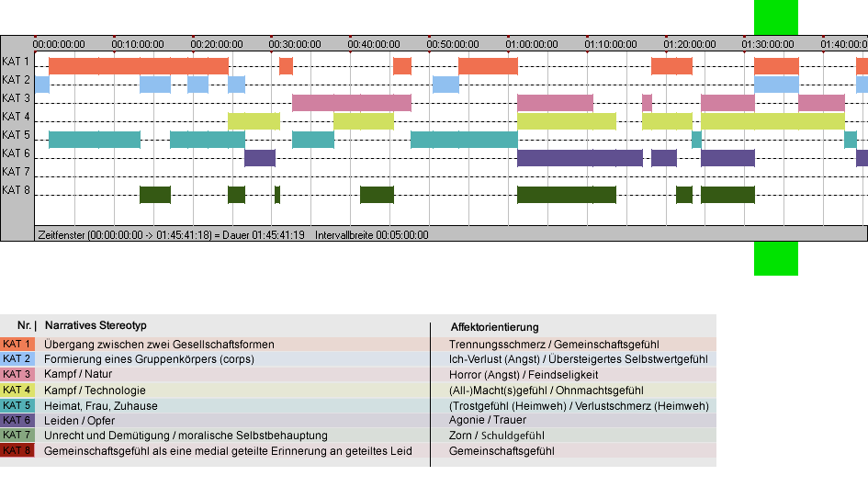Click 'Trennungsschmerz / Gemeinschaftsgefühl' affect text

[x=554, y=344]
